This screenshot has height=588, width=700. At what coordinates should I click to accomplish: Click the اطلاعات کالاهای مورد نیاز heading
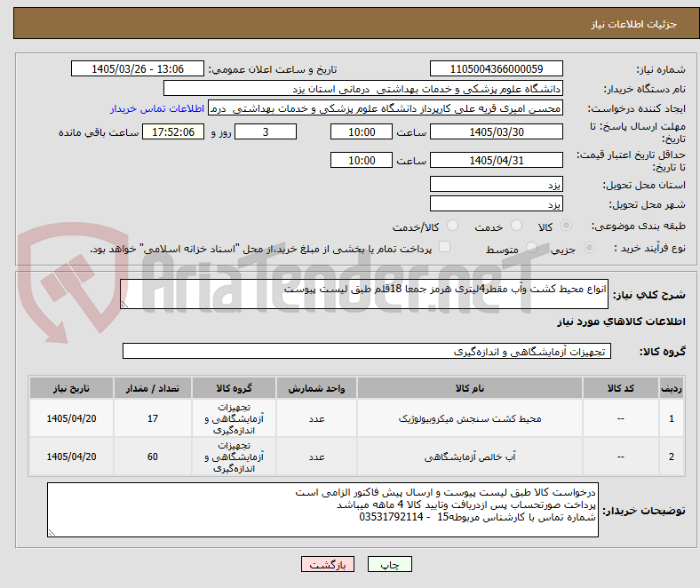tap(621, 322)
